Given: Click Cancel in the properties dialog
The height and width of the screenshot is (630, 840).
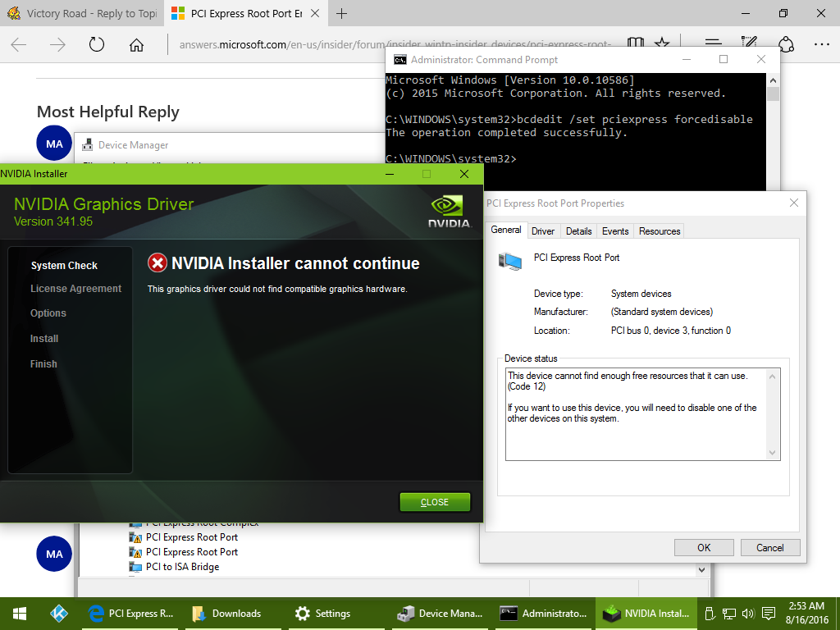Looking at the screenshot, I should (769, 547).
